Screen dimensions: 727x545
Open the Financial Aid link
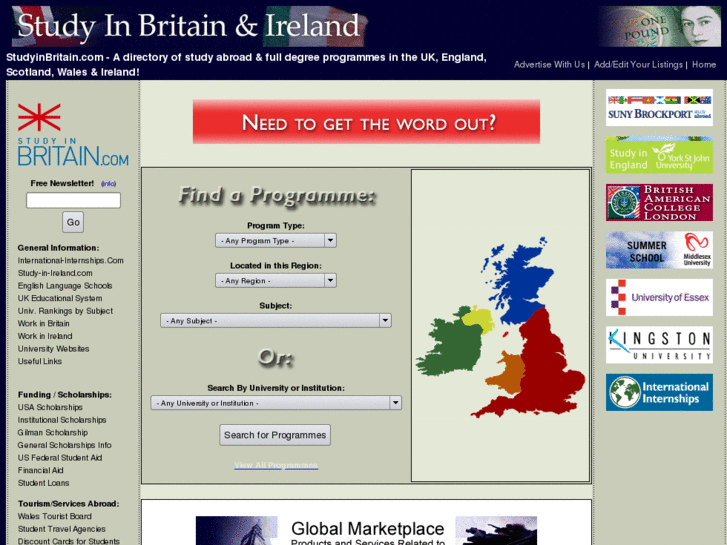[40, 470]
